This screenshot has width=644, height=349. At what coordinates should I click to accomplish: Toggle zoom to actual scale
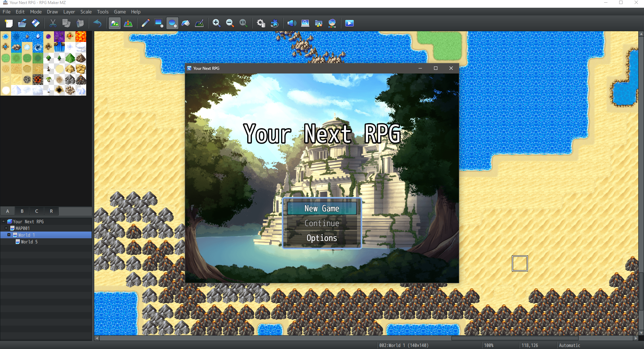243,23
